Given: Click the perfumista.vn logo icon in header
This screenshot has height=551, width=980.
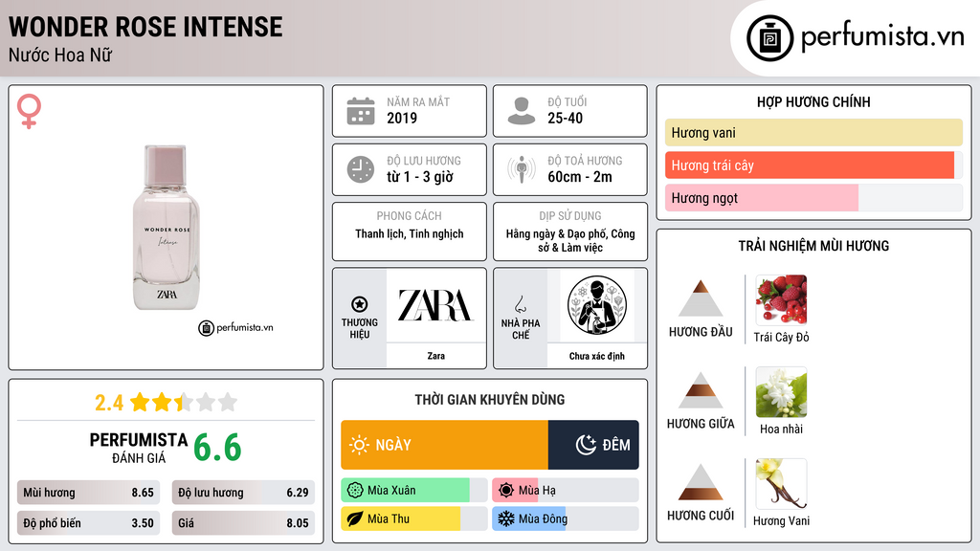Looking at the screenshot, I should [x=769, y=38].
